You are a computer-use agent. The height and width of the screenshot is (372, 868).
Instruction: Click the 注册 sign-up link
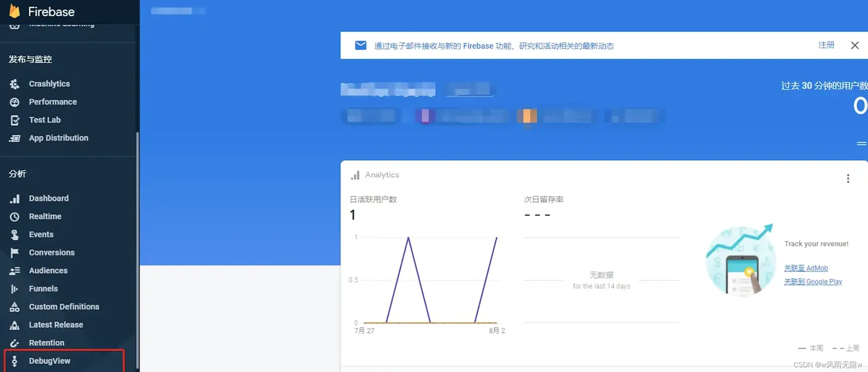tap(826, 45)
